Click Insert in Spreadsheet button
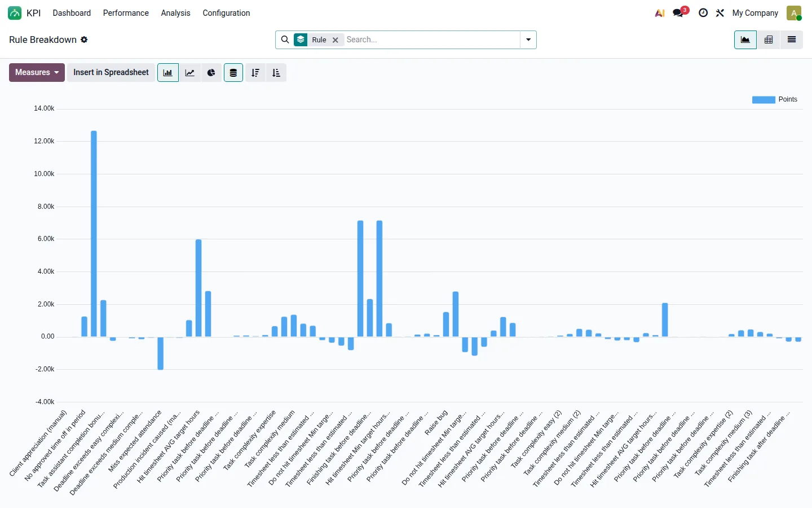Image resolution: width=812 pixels, height=508 pixels. [111, 73]
